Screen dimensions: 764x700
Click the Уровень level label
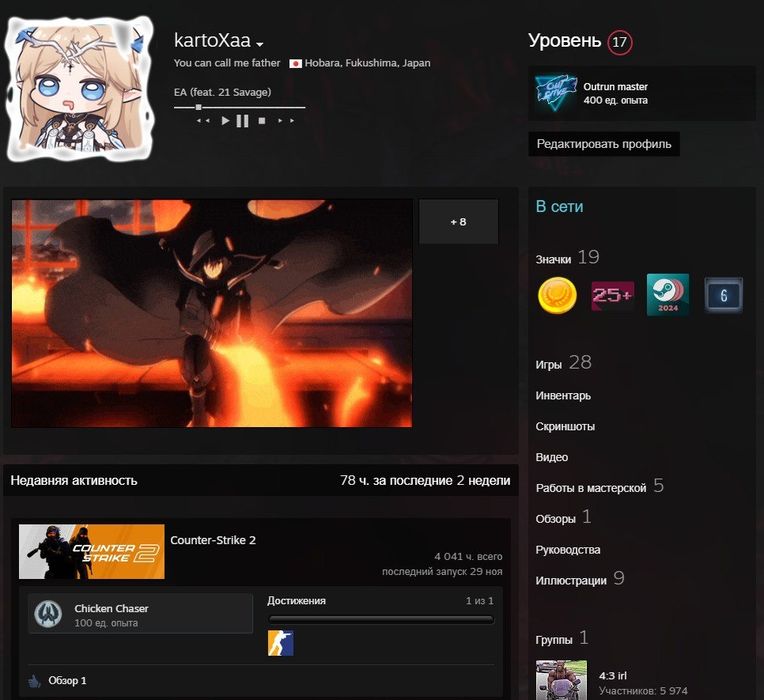click(564, 40)
